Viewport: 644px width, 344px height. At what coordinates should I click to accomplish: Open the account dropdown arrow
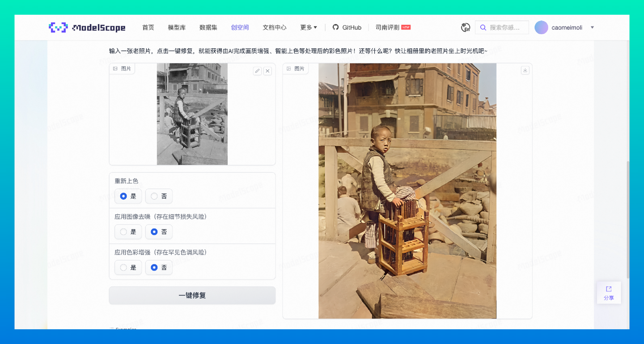(x=592, y=27)
